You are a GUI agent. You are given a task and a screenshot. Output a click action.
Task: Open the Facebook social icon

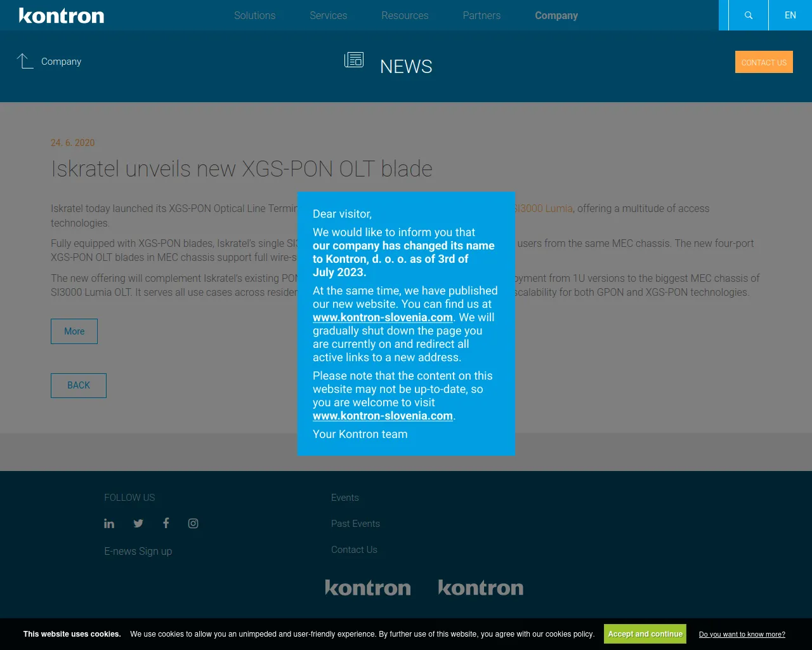click(x=166, y=523)
